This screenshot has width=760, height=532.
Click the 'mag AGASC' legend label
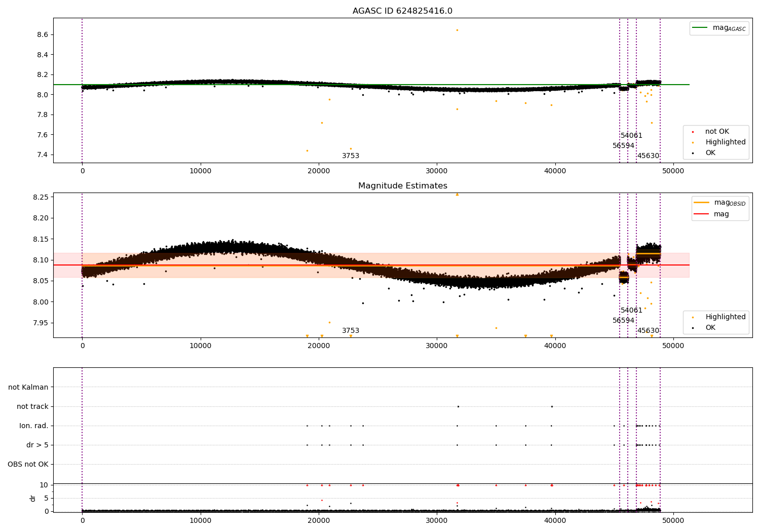[729, 28]
